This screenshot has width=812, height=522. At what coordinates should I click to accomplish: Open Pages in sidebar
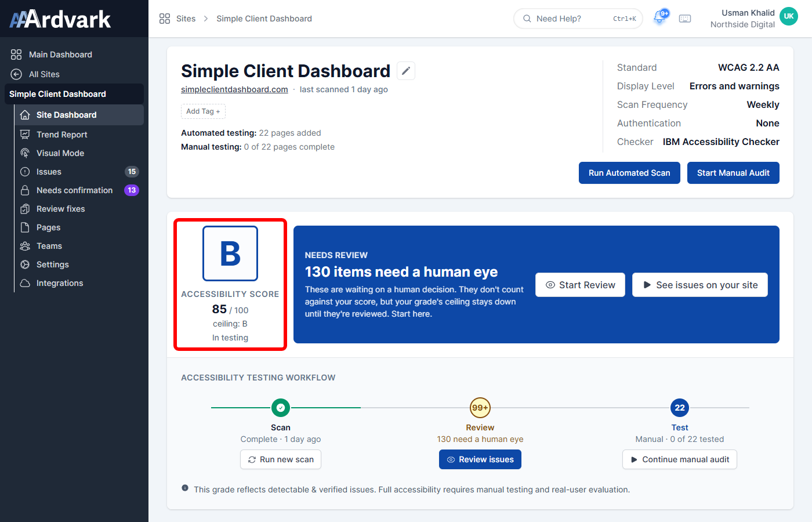79,227
